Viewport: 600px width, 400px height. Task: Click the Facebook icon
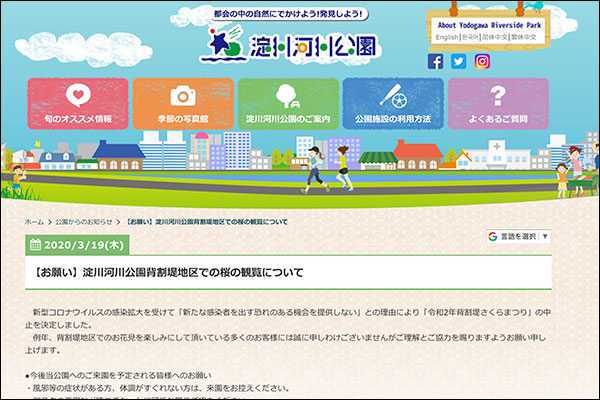pyautogui.click(x=435, y=61)
